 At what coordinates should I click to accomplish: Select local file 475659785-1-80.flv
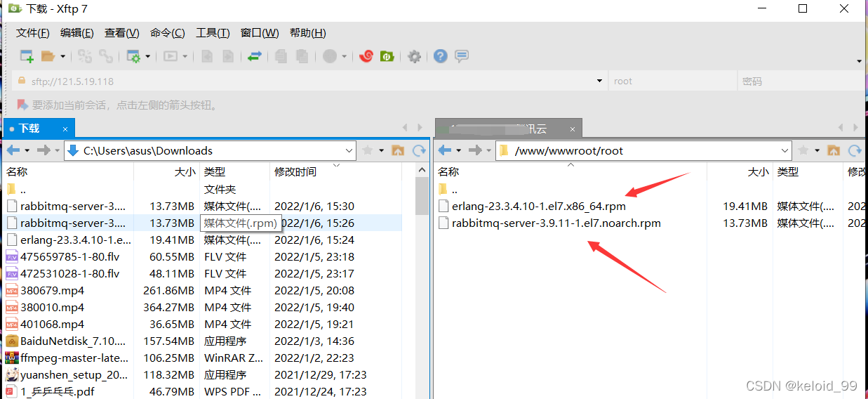pyautogui.click(x=69, y=257)
